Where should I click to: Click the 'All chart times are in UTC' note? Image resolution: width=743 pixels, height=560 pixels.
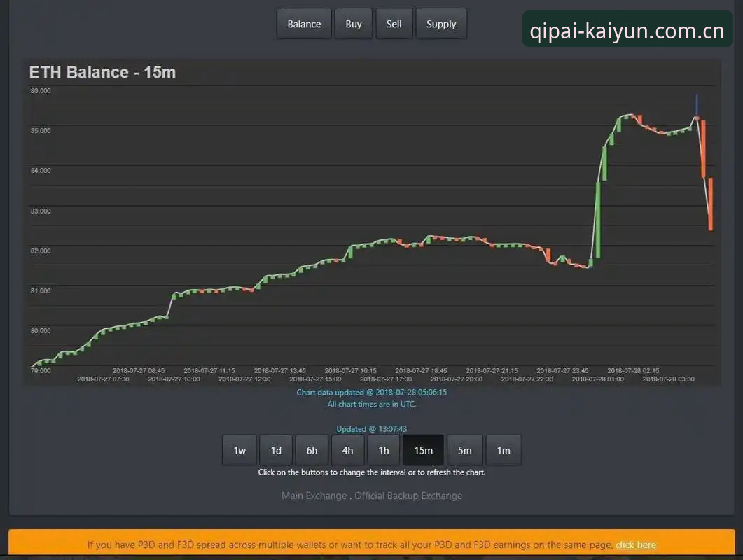371,404
